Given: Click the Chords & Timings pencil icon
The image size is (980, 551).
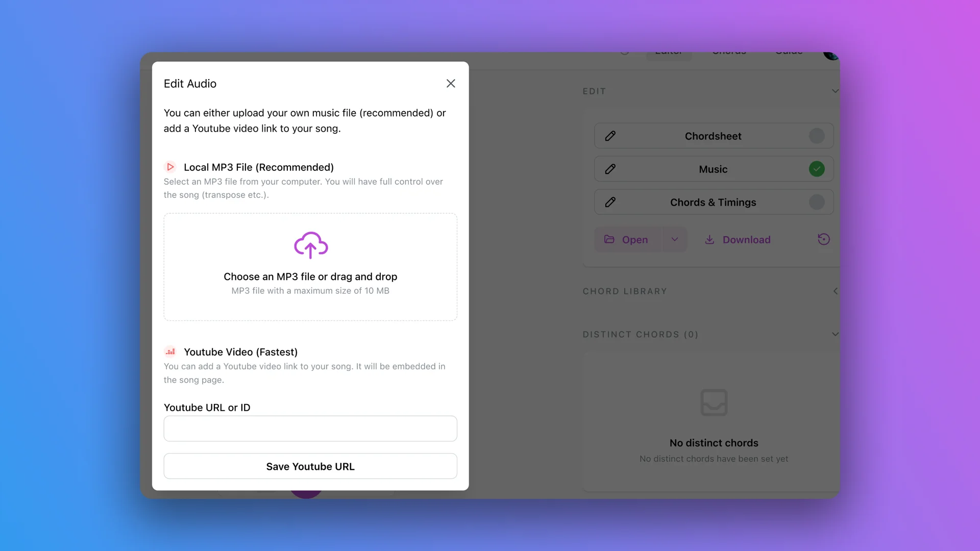Looking at the screenshot, I should click(610, 202).
